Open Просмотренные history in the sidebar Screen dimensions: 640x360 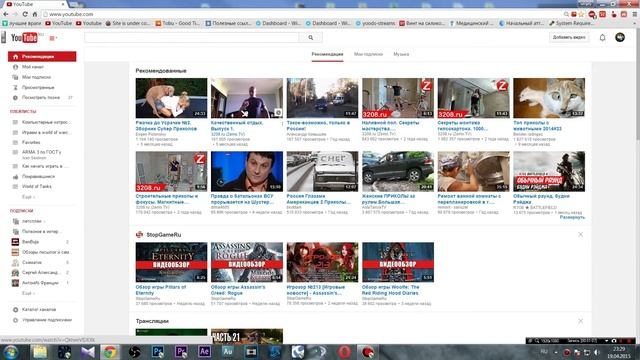pos(38,87)
